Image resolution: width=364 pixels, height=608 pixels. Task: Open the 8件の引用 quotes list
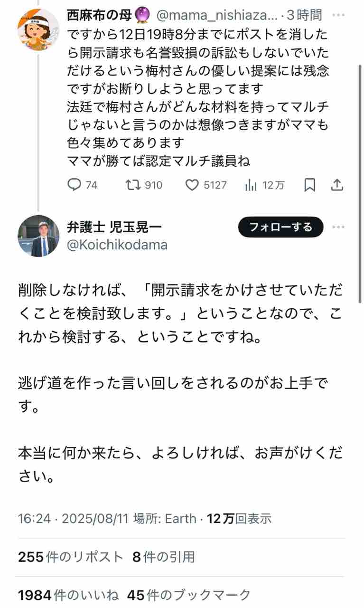coord(164,557)
